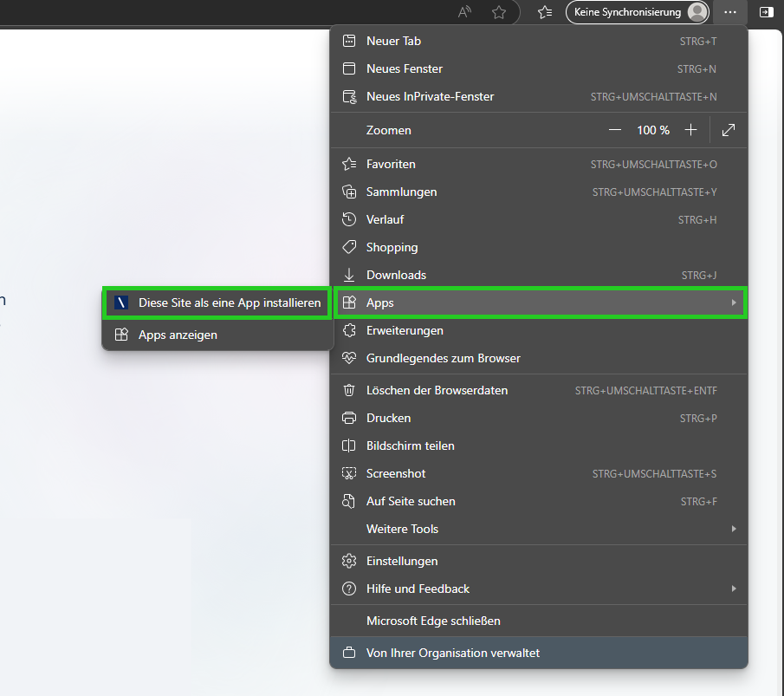The width and height of the screenshot is (784, 696).
Task: Click the Zoomen label
Action: [388, 130]
